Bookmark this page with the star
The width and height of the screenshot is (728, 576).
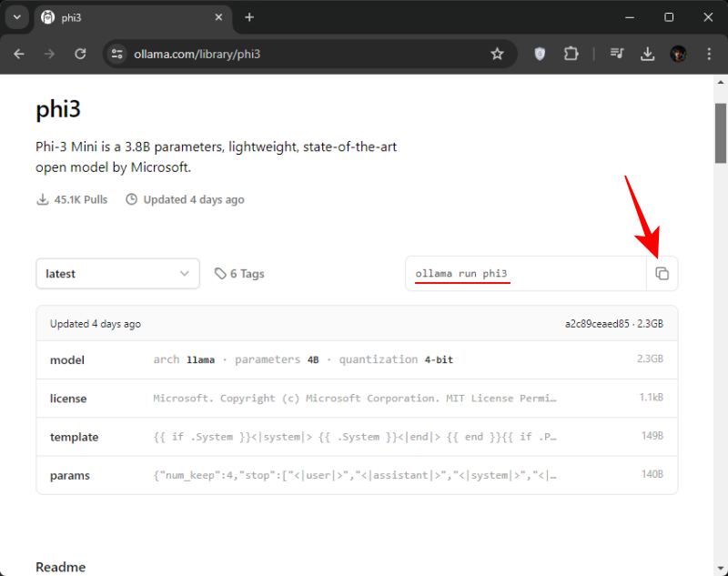click(497, 55)
